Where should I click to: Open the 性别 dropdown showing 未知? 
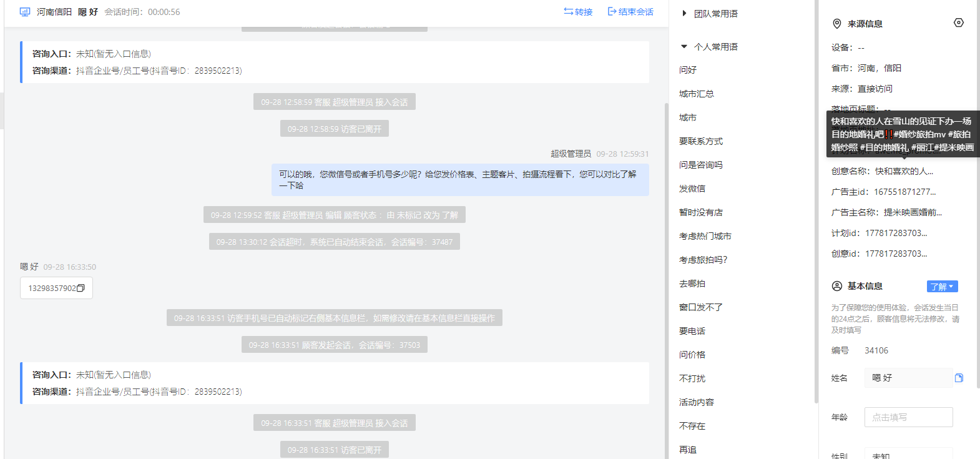point(908,454)
